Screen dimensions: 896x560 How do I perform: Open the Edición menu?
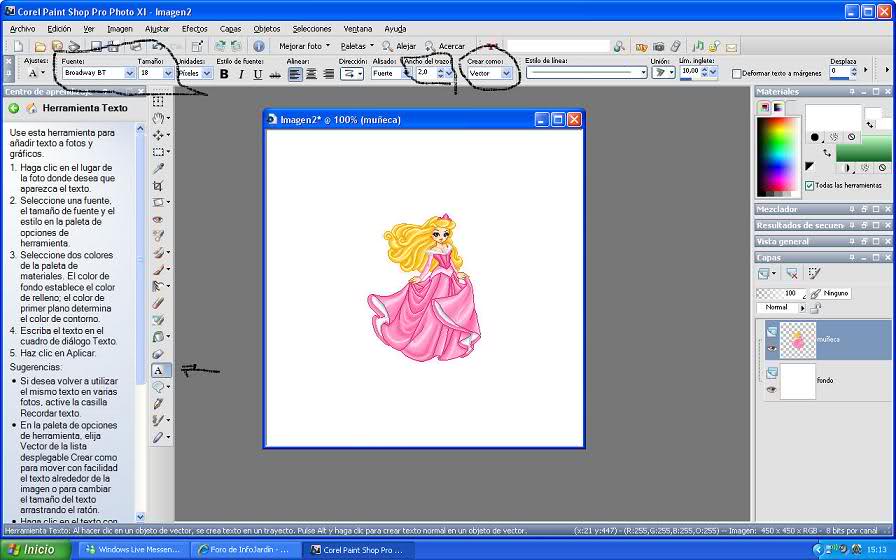click(x=59, y=29)
